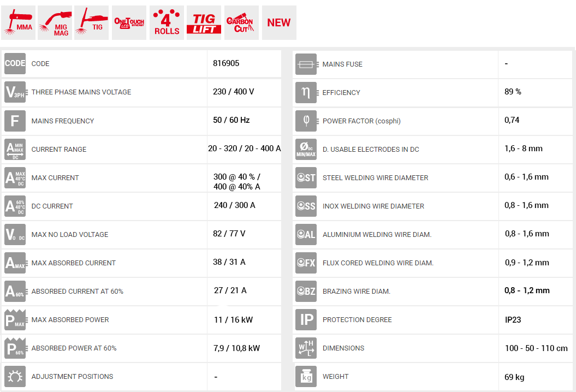Click the STEEL WELDING WIRE DIAMETER label

point(375,178)
